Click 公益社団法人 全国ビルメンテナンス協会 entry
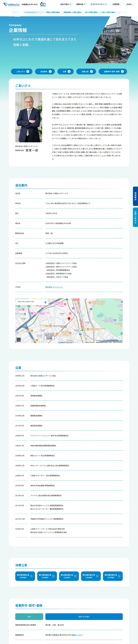Screen dimensions: 138x644 point(61,263)
